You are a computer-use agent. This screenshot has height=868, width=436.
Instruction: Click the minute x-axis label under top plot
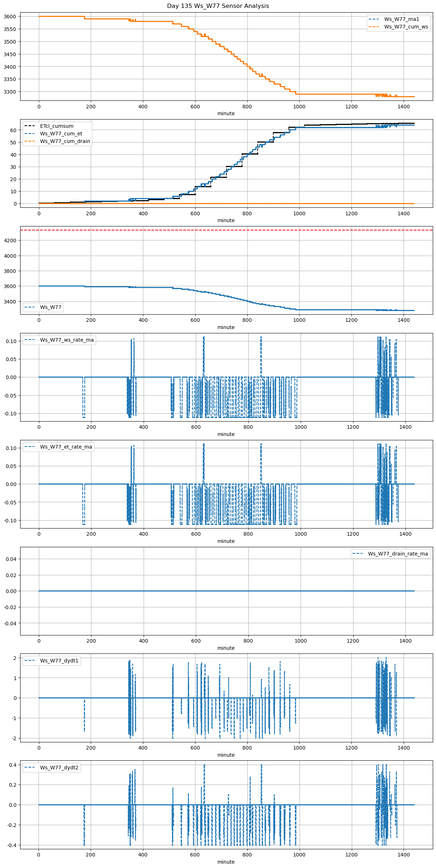226,113
